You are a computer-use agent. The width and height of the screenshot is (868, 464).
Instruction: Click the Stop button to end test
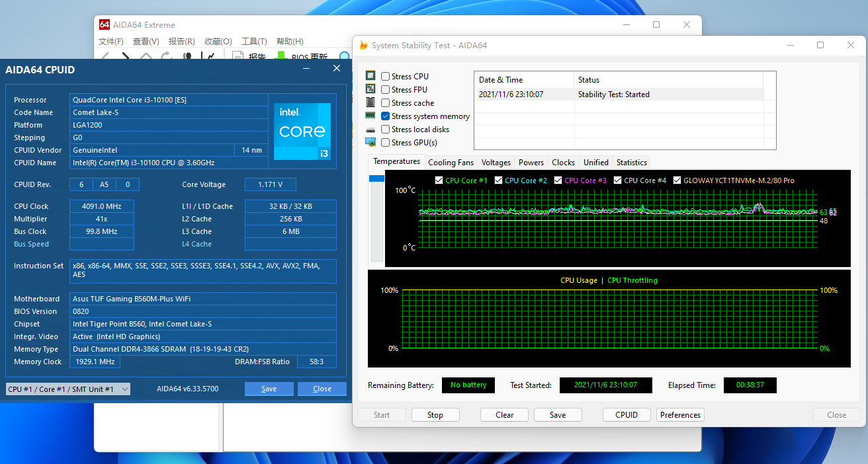pos(435,414)
